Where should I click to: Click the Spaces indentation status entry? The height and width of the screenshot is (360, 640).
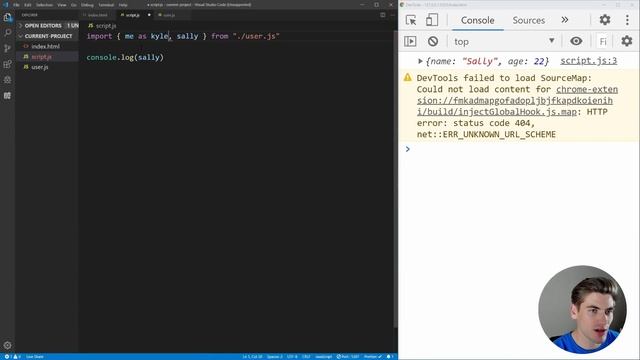[275, 357]
